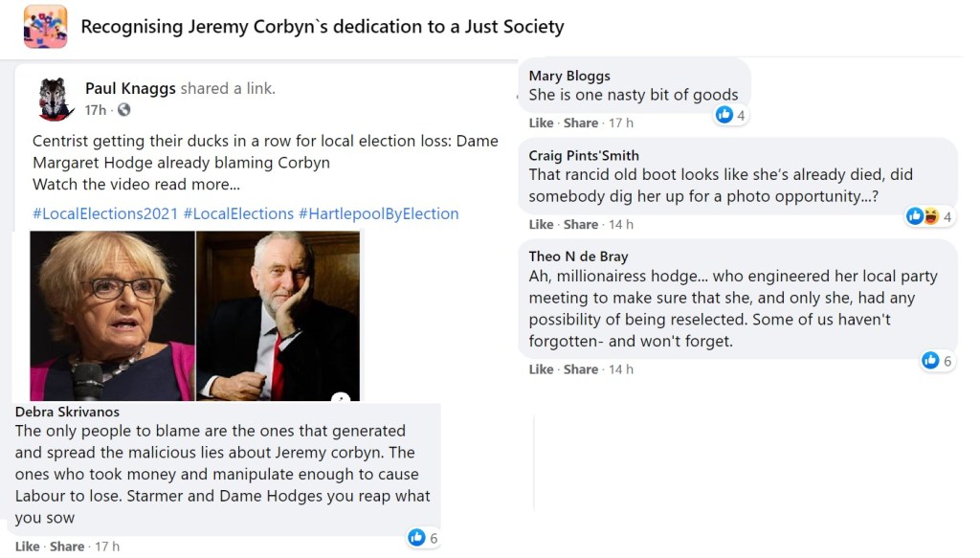Viewport: 980px width, 558px height.
Task: Like Mary Bloggs' comment
Action: click(541, 123)
